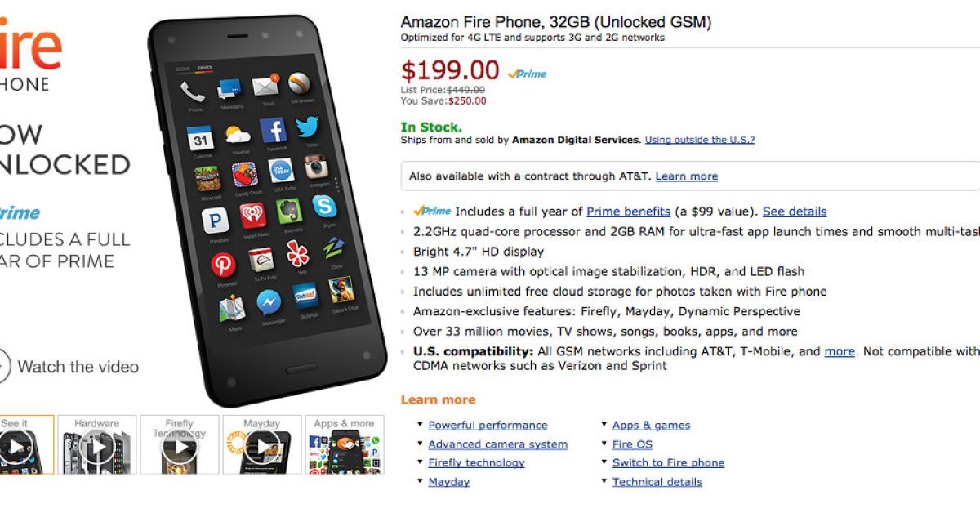
Task: Play the Hardware video thumbnail
Action: [x=97, y=445]
